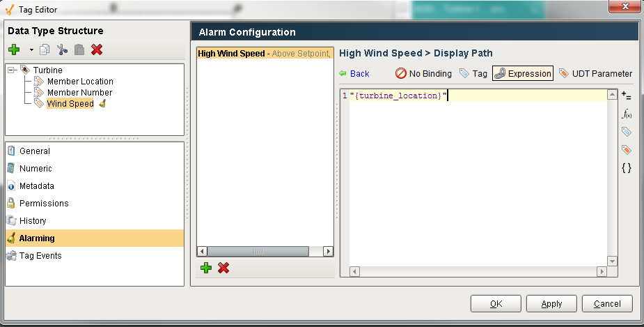Click the curly braces property reference icon
644x327 pixels.
(627, 168)
